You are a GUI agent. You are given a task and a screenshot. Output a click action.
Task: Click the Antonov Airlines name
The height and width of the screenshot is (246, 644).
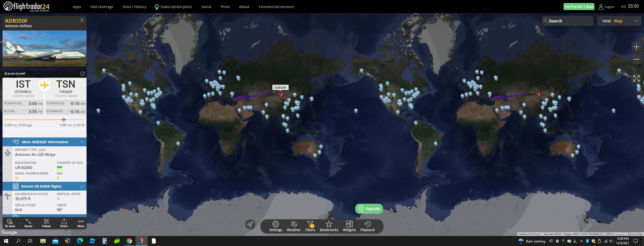[18, 26]
